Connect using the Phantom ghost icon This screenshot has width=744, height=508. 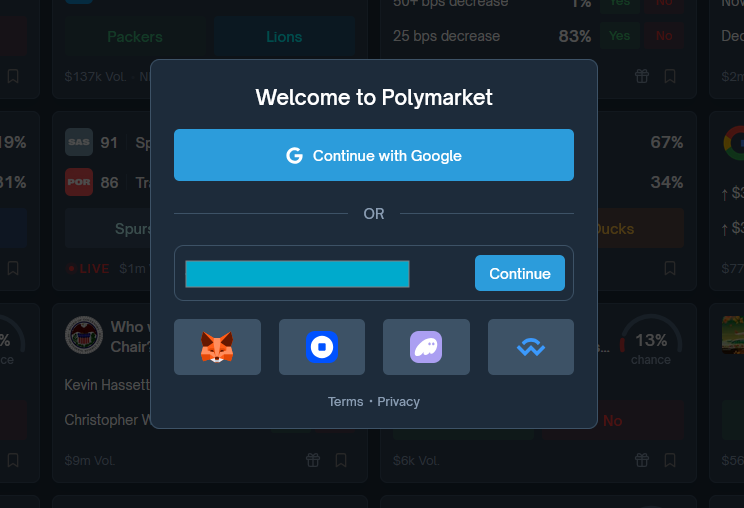426,347
